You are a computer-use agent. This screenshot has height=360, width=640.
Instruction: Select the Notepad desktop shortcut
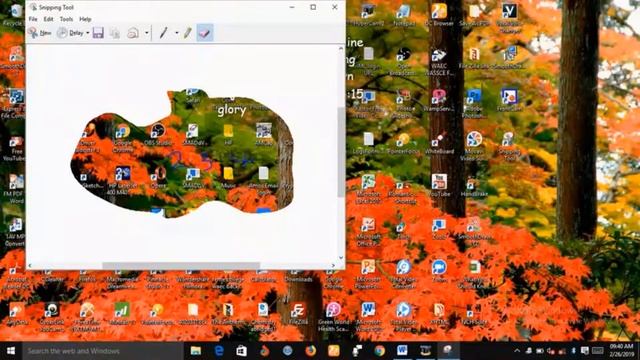click(x=404, y=15)
